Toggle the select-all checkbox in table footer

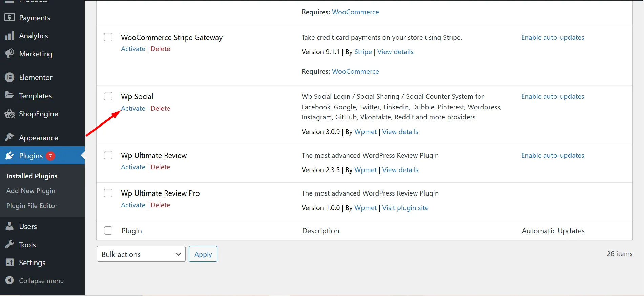pos(108,231)
